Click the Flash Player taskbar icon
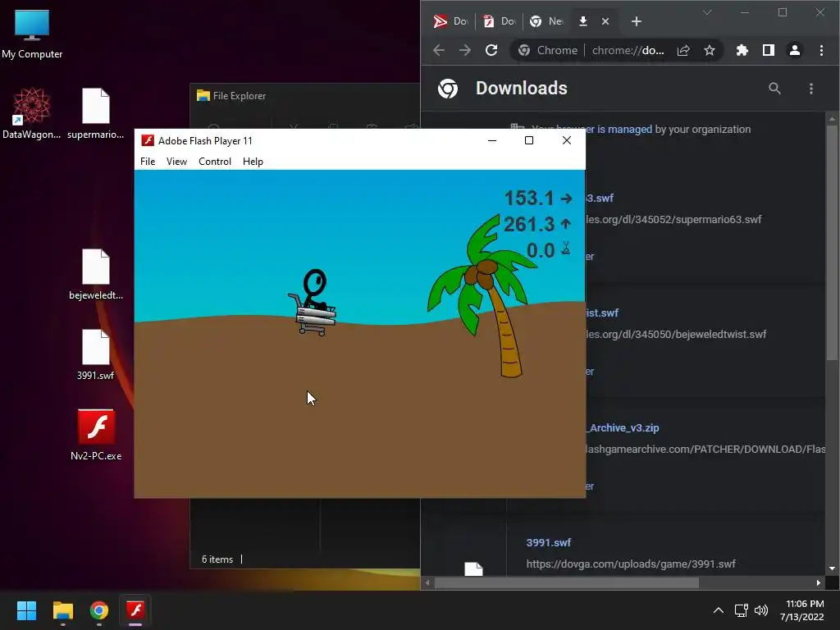 (x=135, y=610)
